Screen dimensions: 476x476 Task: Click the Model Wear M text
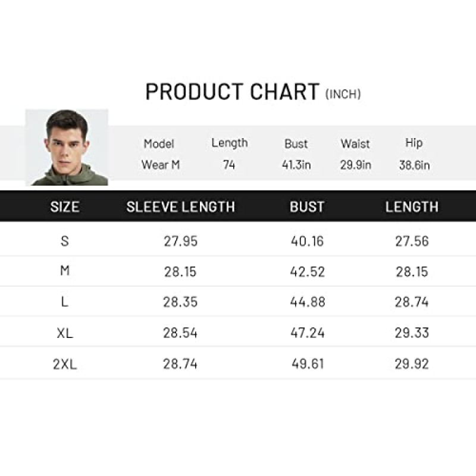159,154
